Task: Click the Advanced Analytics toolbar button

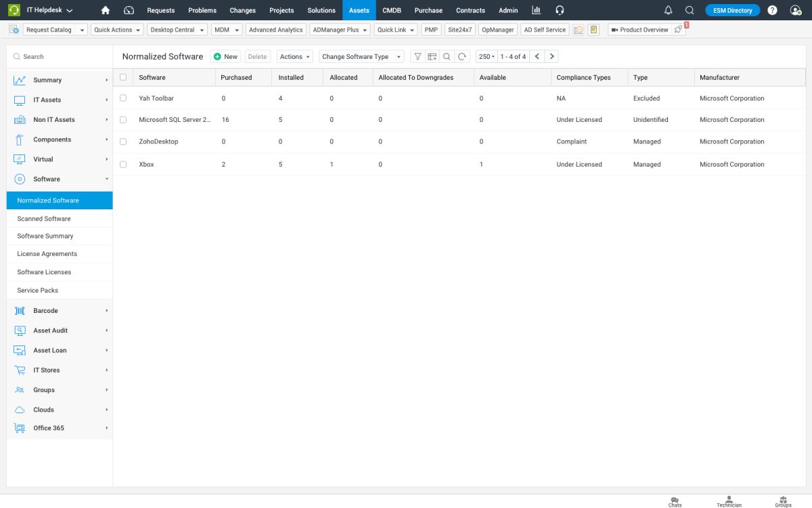Action: [x=276, y=30]
